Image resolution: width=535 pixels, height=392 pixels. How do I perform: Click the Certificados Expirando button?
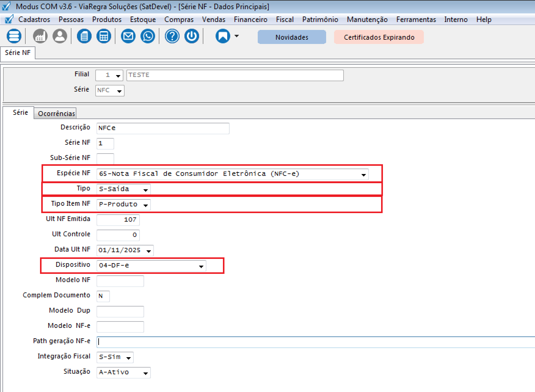(x=379, y=37)
